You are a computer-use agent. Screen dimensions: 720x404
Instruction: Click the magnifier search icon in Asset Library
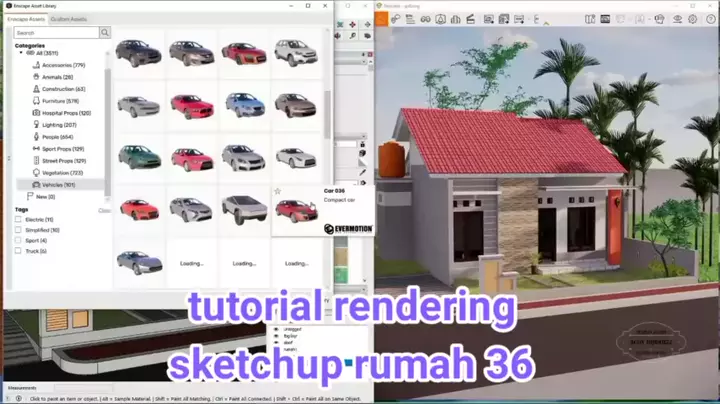point(105,33)
